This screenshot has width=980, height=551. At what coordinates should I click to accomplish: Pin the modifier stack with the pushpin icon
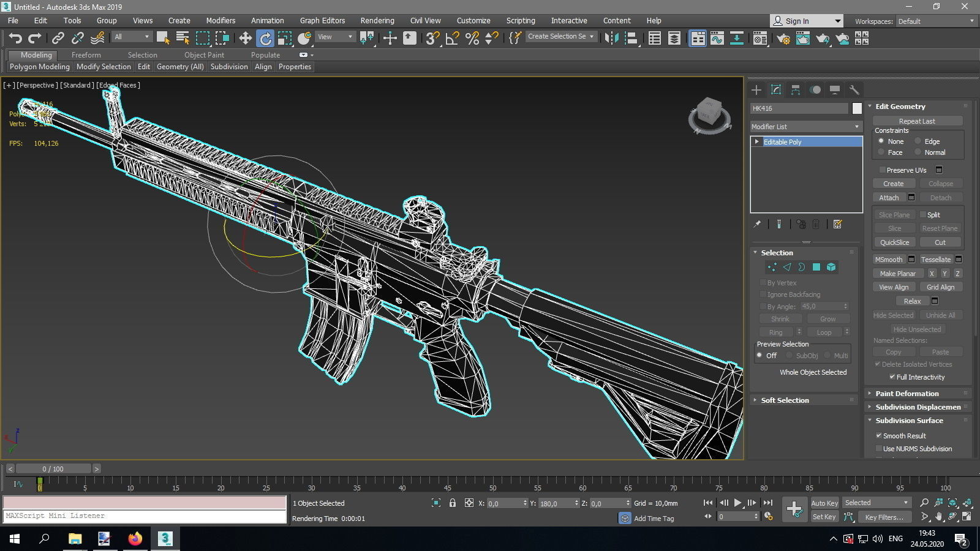757,224
